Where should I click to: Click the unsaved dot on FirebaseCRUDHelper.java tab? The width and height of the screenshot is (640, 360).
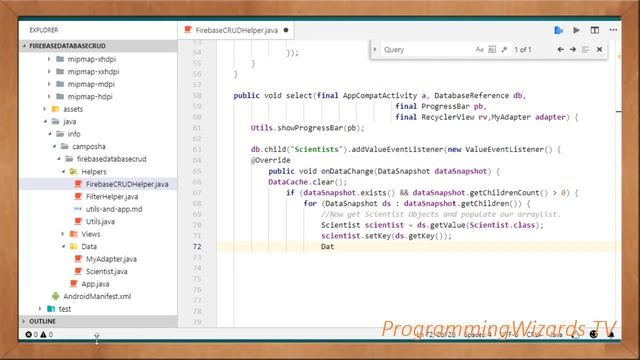coord(286,30)
